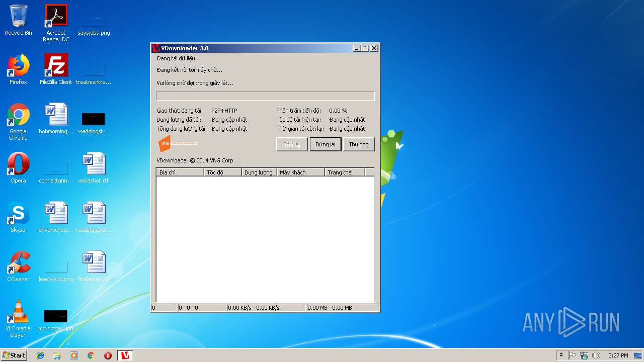The image size is (644, 362).
Task: Open Windows Explorer from the taskbar
Action: (x=57, y=355)
